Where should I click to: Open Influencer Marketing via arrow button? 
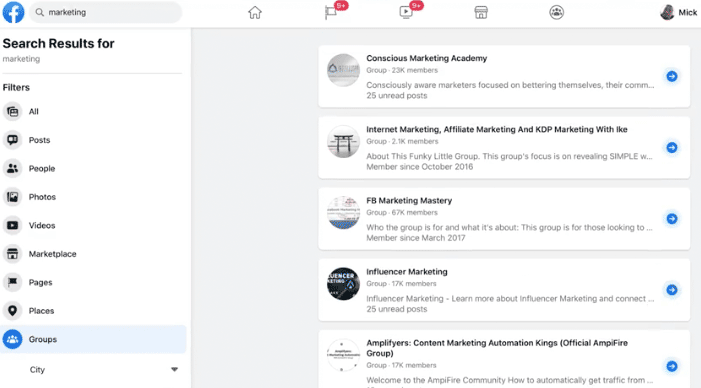[x=671, y=290]
